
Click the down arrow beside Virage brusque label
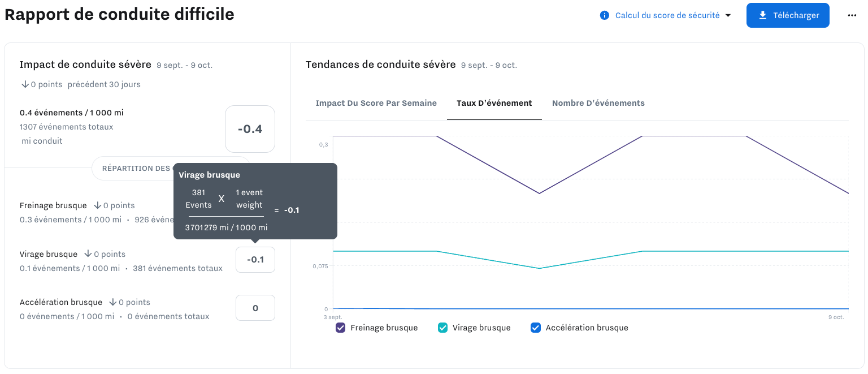(88, 254)
